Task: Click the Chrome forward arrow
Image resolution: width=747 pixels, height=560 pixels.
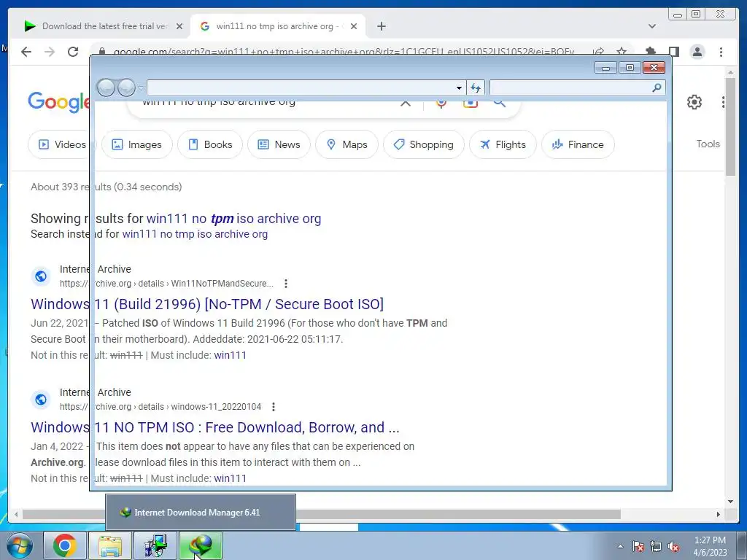Action: [x=50, y=52]
